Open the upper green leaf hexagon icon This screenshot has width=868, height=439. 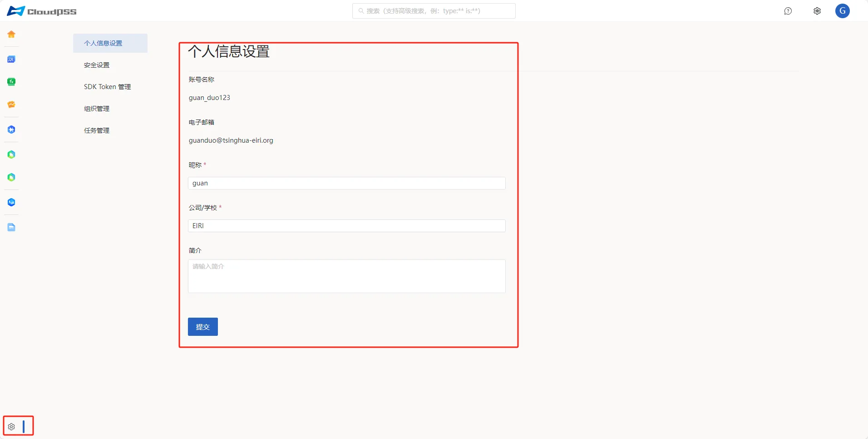click(x=11, y=155)
